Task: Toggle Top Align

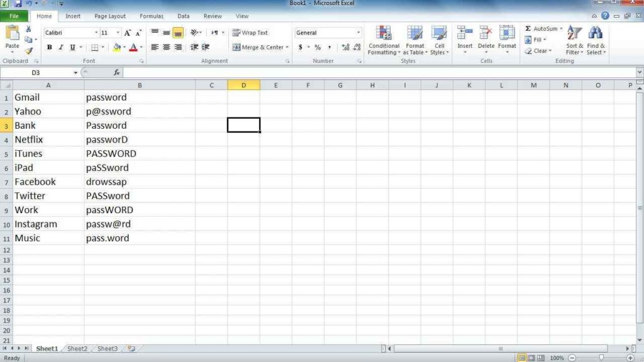Action: point(155,33)
